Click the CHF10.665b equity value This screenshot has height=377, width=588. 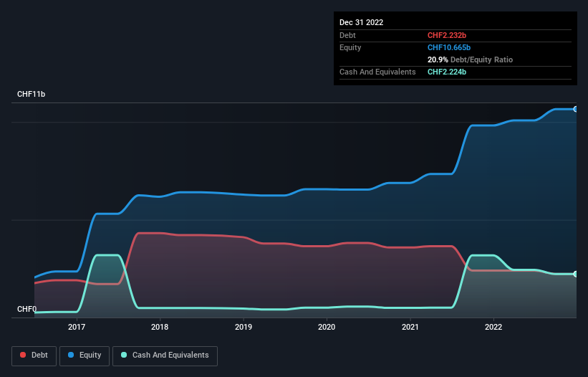pos(449,47)
